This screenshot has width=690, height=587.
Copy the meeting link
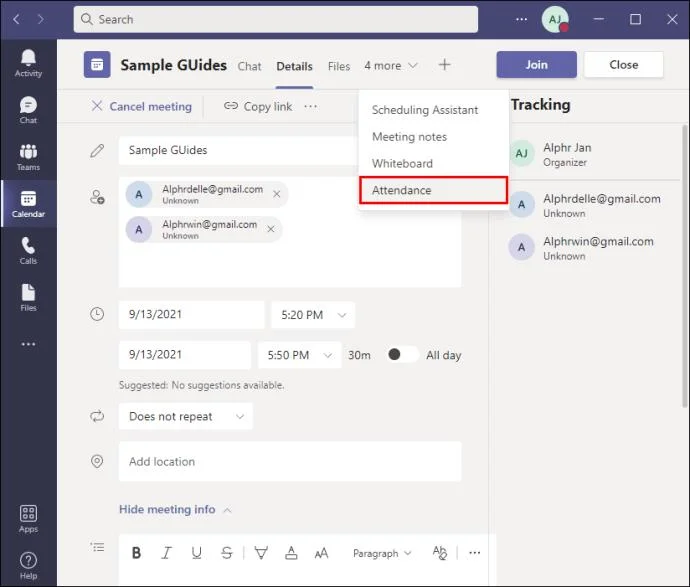tap(258, 106)
